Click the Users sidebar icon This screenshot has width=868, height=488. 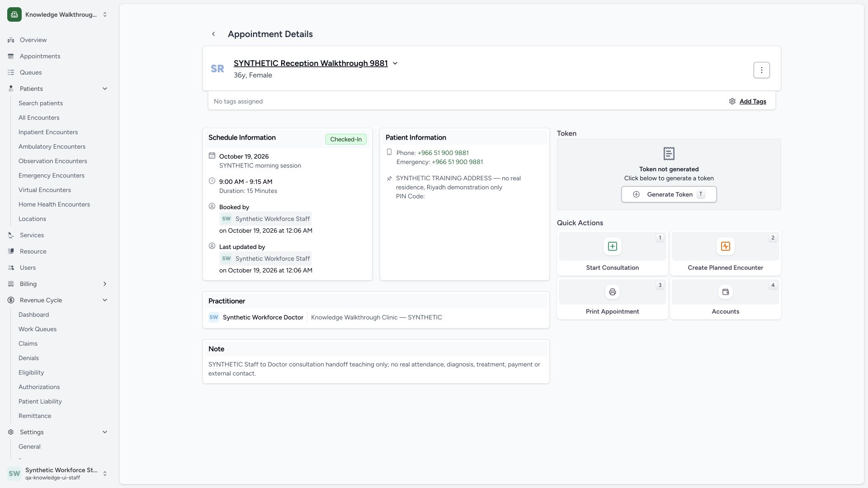click(x=11, y=267)
